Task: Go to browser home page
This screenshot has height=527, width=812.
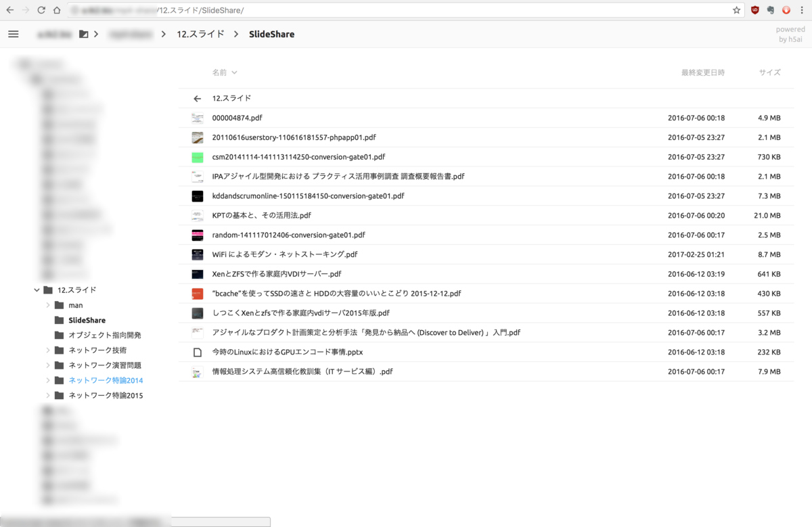Action: (57, 11)
